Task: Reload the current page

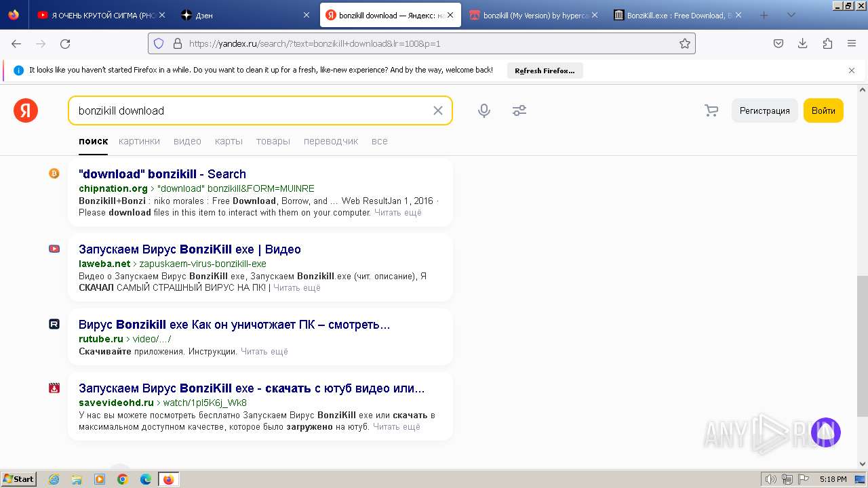Action: 65,43
